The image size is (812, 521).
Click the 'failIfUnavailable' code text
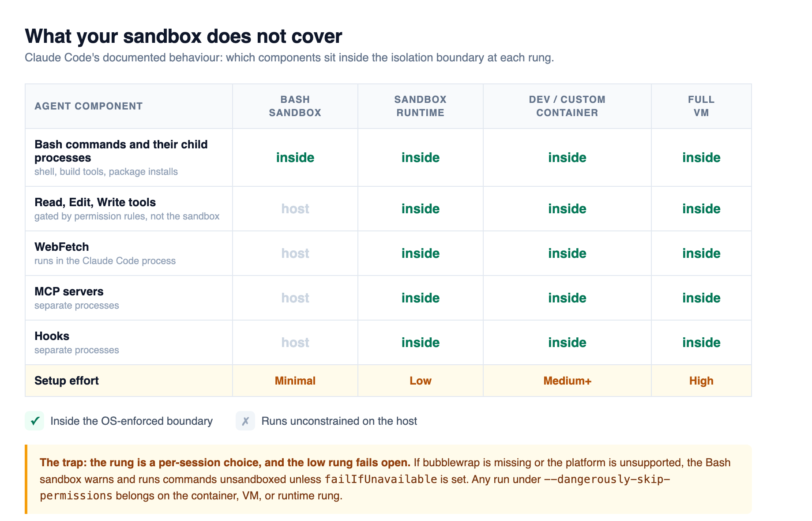pos(381,479)
